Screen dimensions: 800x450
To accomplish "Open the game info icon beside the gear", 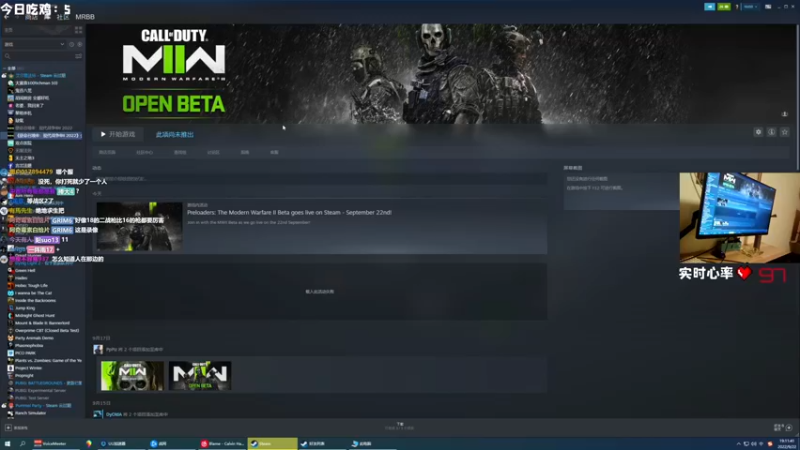I will (x=771, y=132).
